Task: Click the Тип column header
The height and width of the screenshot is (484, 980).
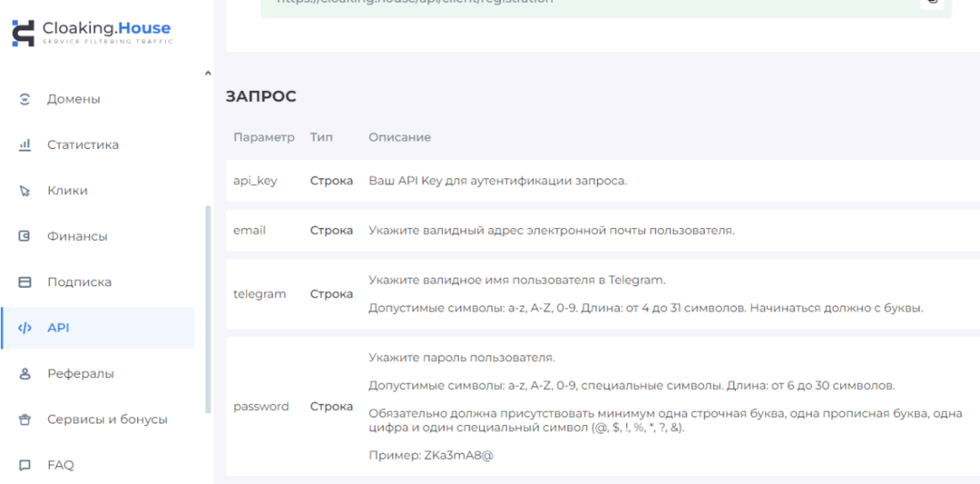Action: coord(321,137)
